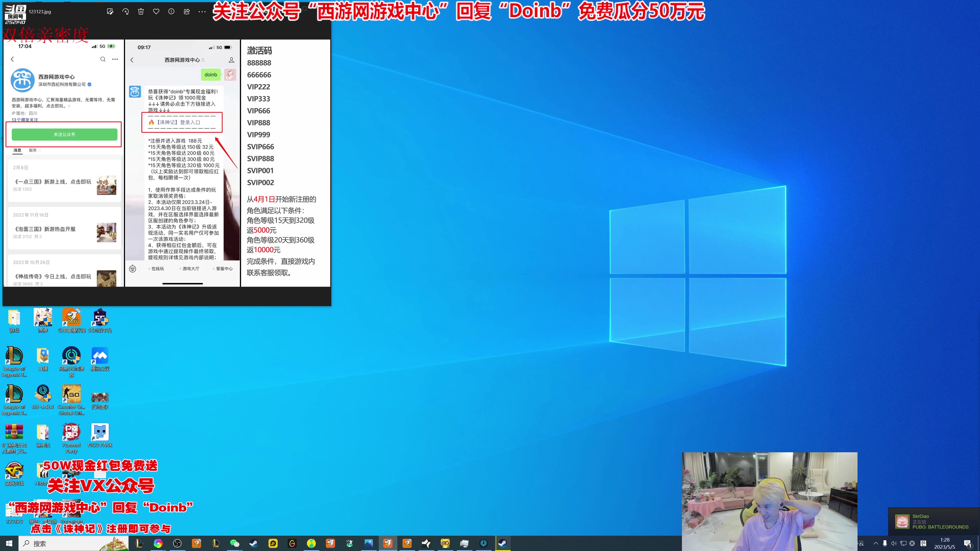This screenshot has height=551, width=980.
Task: Select the 直播 folder on the desktop
Action: (x=43, y=359)
